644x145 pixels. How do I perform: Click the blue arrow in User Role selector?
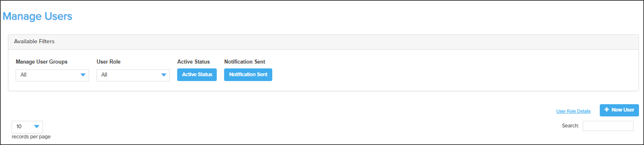164,75
